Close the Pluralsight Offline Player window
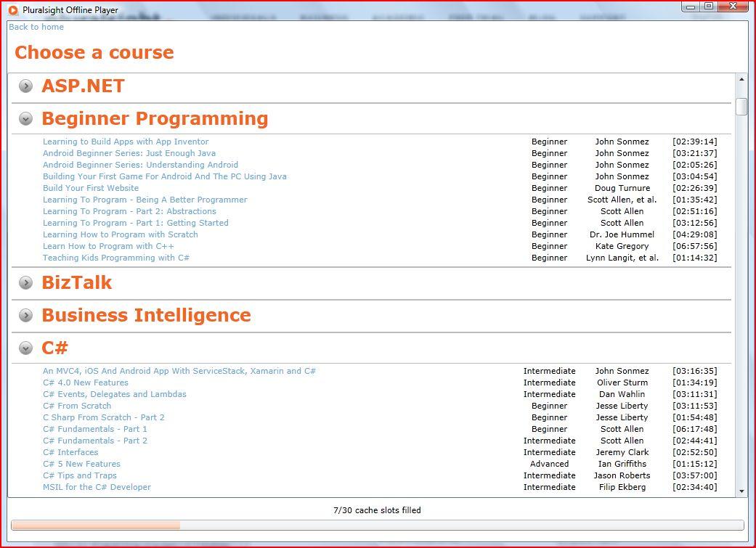756x548 pixels. pyautogui.click(x=733, y=7)
